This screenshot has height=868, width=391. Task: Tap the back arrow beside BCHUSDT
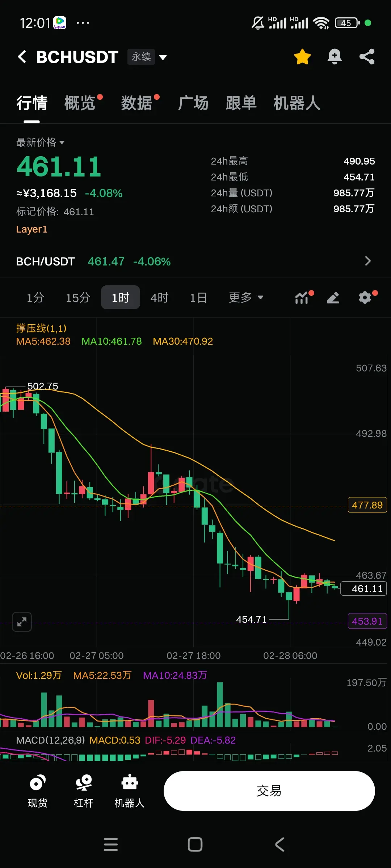pyautogui.click(x=22, y=57)
